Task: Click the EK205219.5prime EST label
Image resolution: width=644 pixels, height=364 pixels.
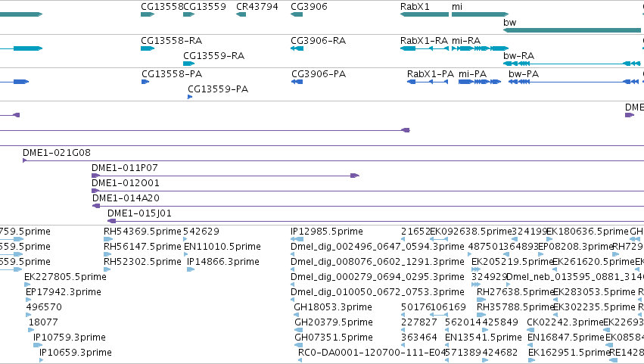Action: (512, 262)
